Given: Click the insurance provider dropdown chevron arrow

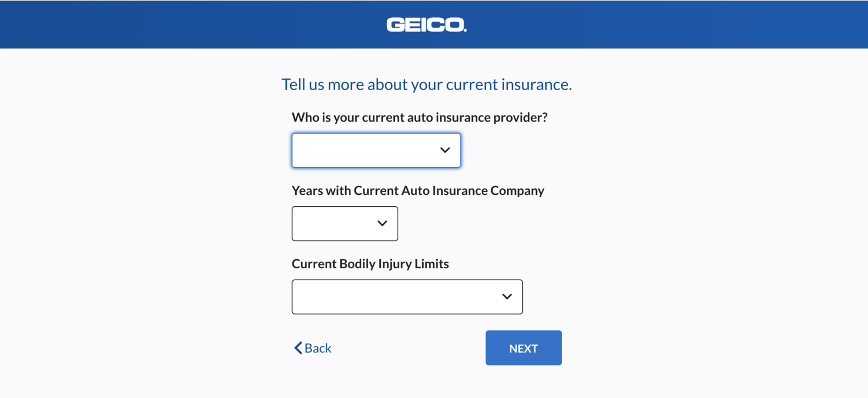Looking at the screenshot, I should [445, 150].
